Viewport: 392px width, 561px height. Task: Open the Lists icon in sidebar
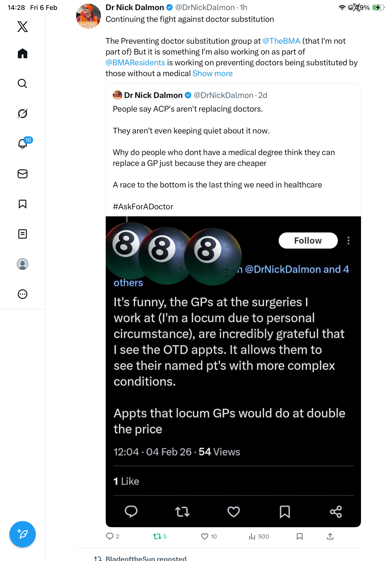(x=23, y=234)
